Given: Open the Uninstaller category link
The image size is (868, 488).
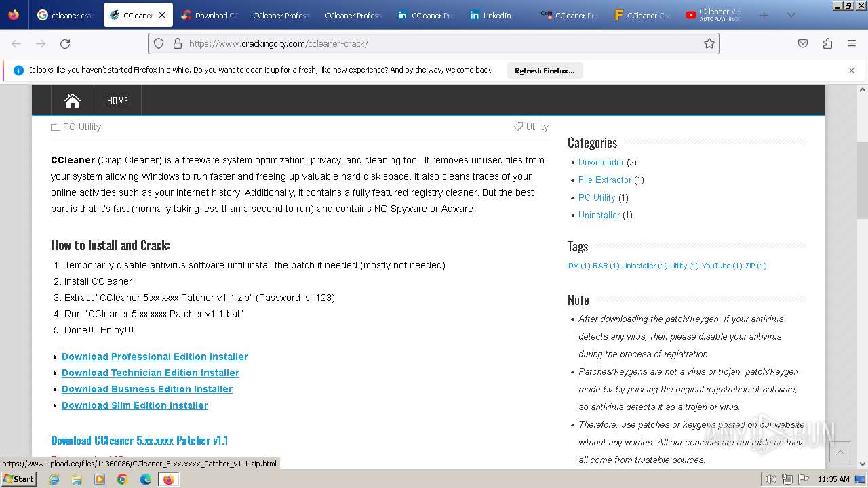Looking at the screenshot, I should (599, 215).
